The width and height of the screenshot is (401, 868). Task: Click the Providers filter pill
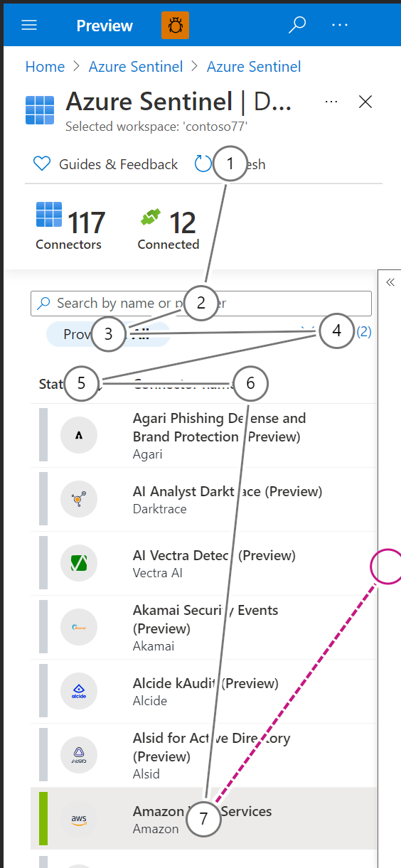(108, 334)
